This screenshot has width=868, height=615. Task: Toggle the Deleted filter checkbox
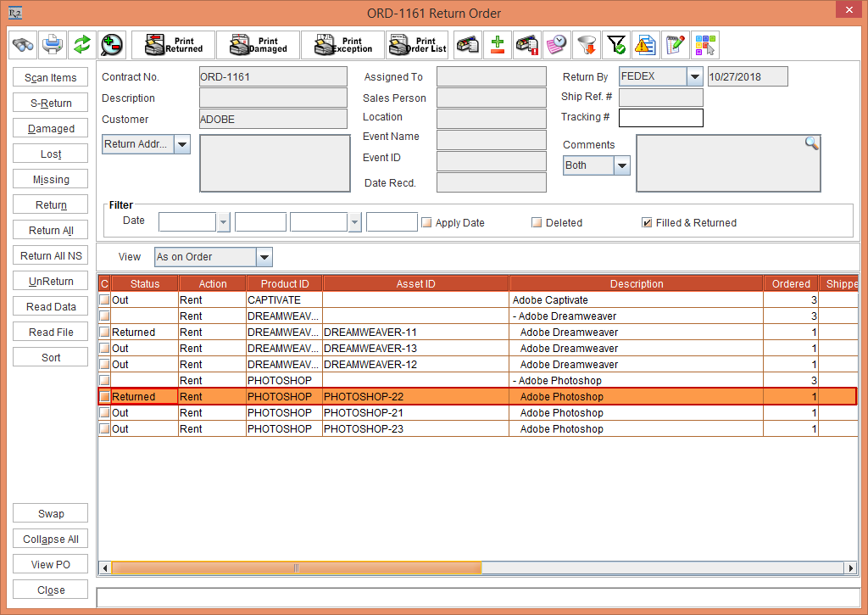tap(537, 223)
